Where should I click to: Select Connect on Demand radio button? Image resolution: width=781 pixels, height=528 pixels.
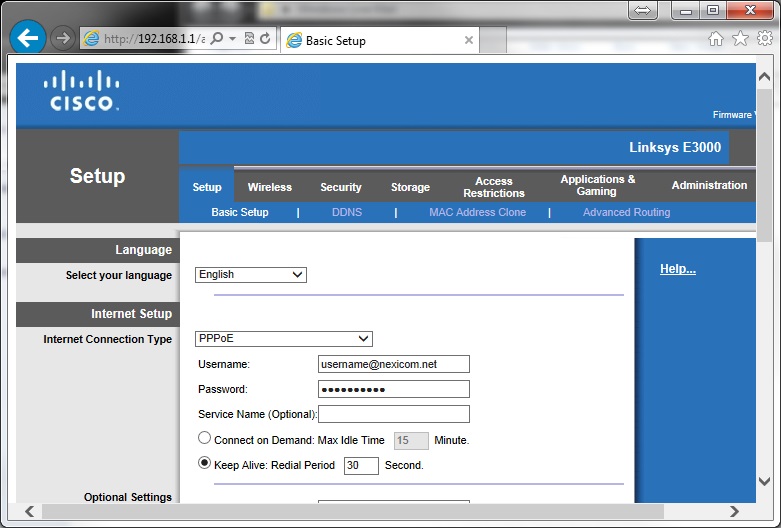(x=204, y=438)
